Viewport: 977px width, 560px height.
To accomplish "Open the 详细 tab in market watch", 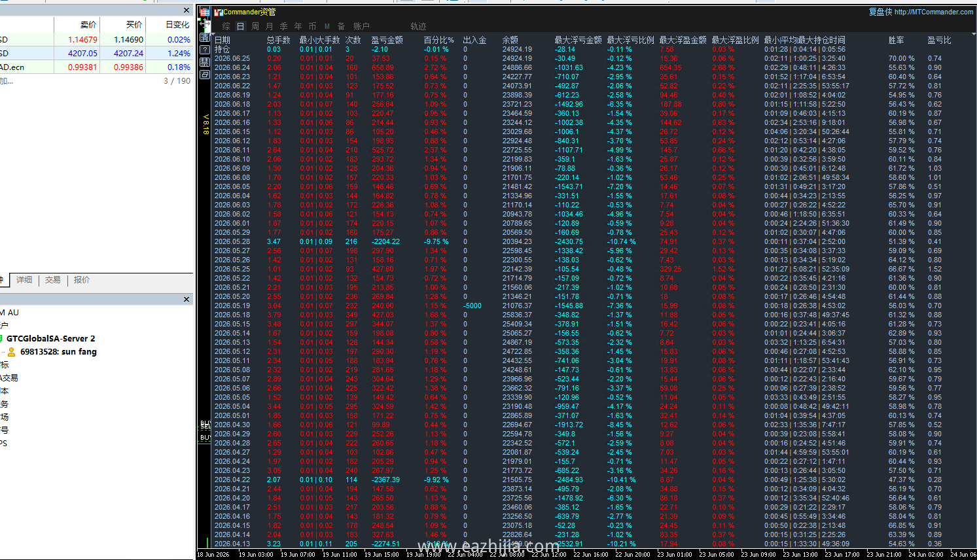I will pos(24,280).
